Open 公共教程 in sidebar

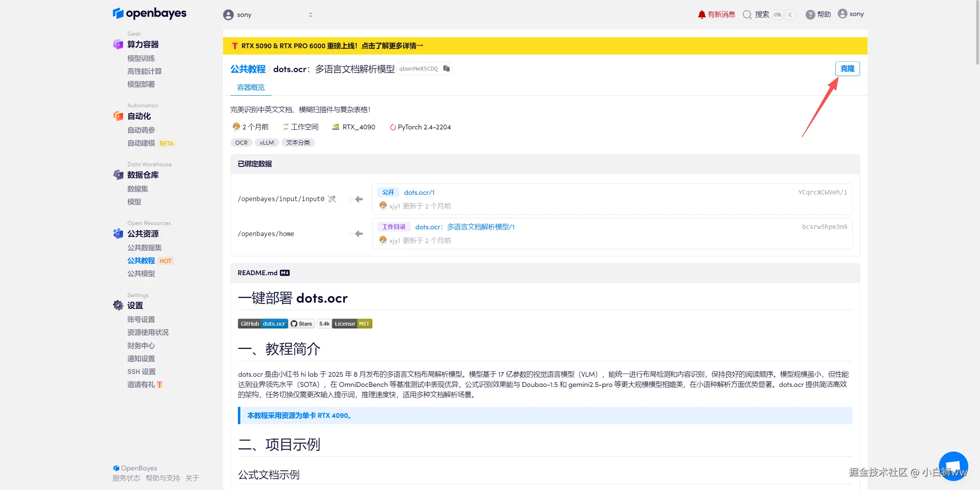point(141,261)
